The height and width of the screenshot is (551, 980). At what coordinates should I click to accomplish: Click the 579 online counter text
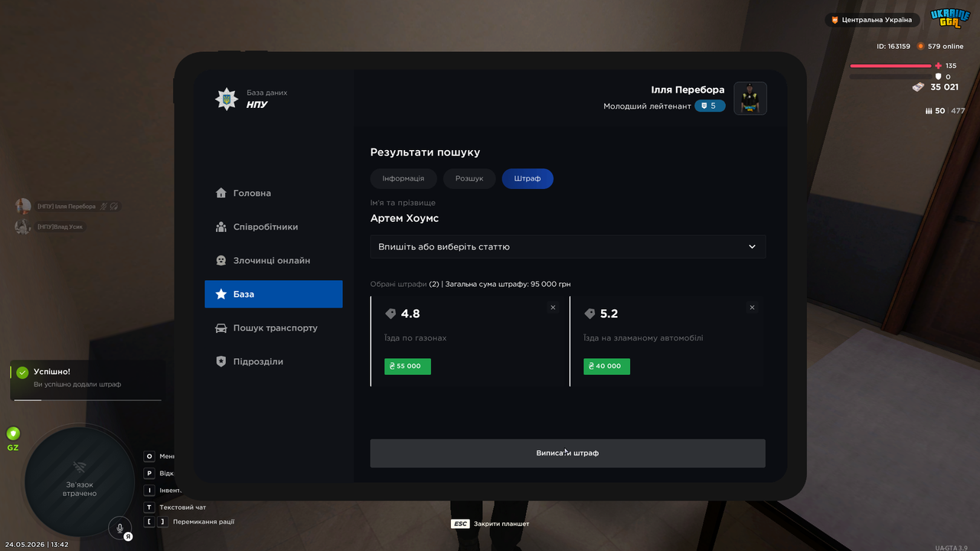[x=946, y=46]
